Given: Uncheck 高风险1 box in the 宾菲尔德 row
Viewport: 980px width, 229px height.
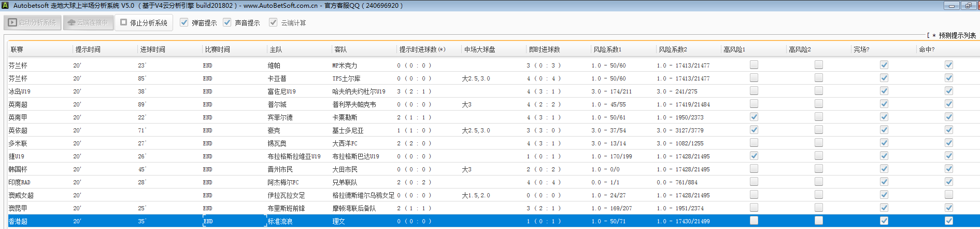Looking at the screenshot, I should [754, 117].
